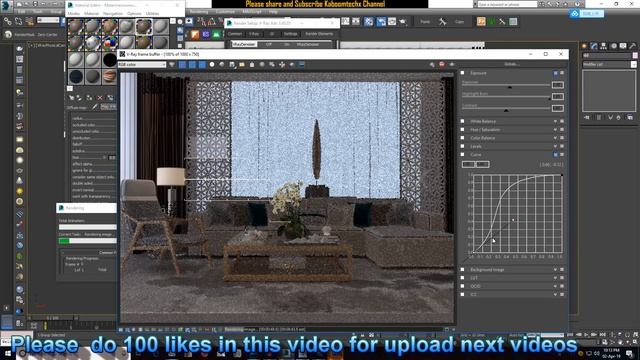Open the Modifier List dropdown

pyautogui.click(x=609, y=64)
